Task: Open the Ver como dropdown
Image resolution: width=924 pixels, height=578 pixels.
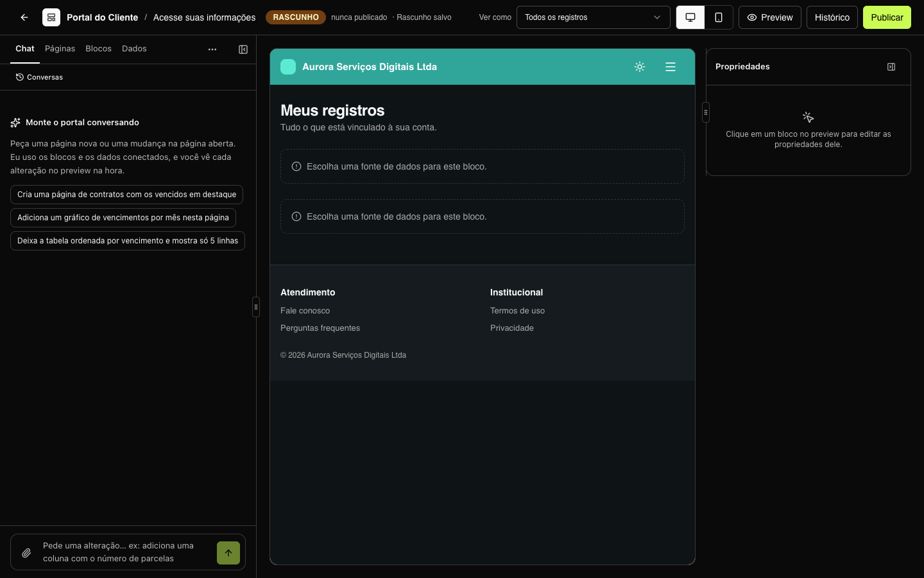Action: coord(593,17)
